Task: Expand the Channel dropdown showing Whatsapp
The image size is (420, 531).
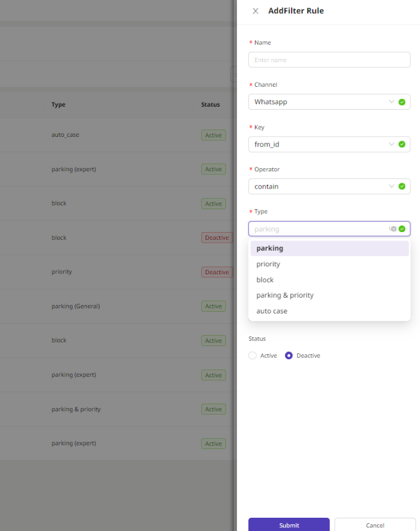Action: (319, 102)
